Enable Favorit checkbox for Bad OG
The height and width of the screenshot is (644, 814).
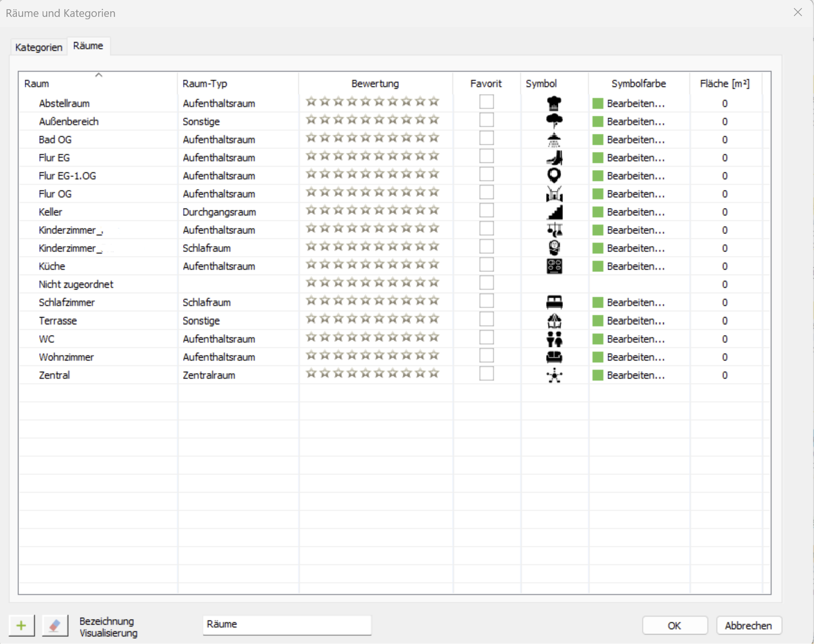point(486,138)
